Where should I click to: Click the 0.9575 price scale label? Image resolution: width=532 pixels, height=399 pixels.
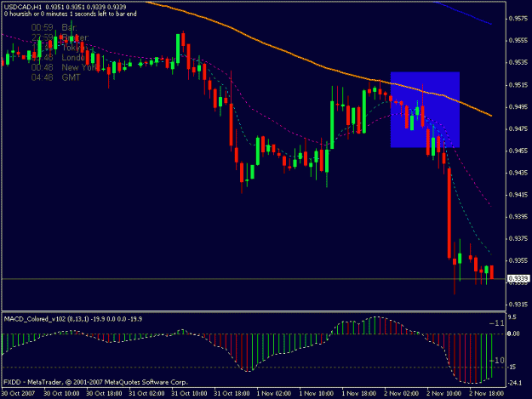(518, 19)
